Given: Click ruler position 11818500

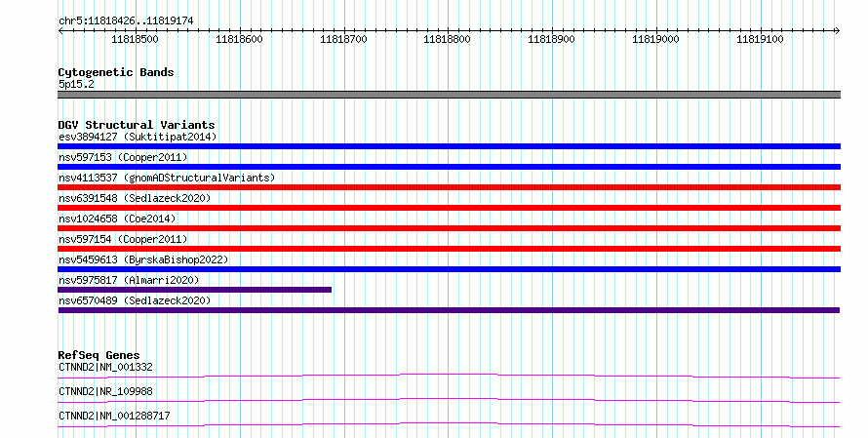Looking at the screenshot, I should 135,39.
